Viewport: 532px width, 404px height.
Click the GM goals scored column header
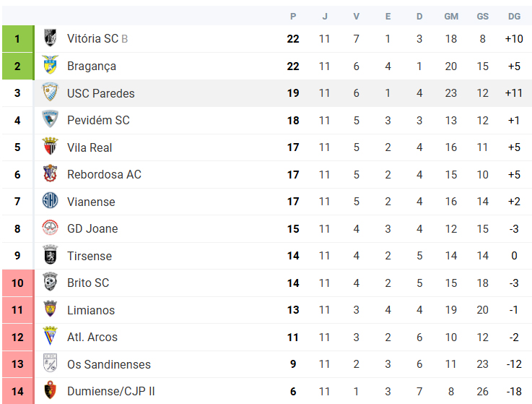click(x=451, y=17)
